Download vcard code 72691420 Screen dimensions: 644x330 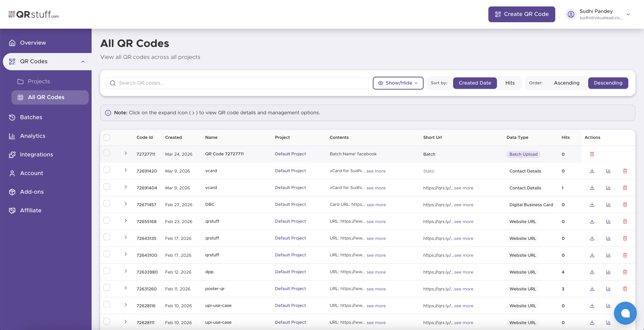click(x=592, y=171)
